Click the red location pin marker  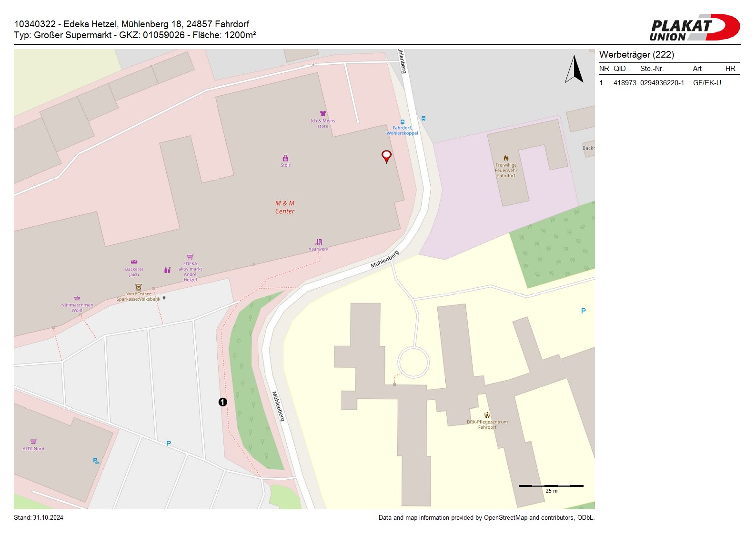tap(386, 156)
